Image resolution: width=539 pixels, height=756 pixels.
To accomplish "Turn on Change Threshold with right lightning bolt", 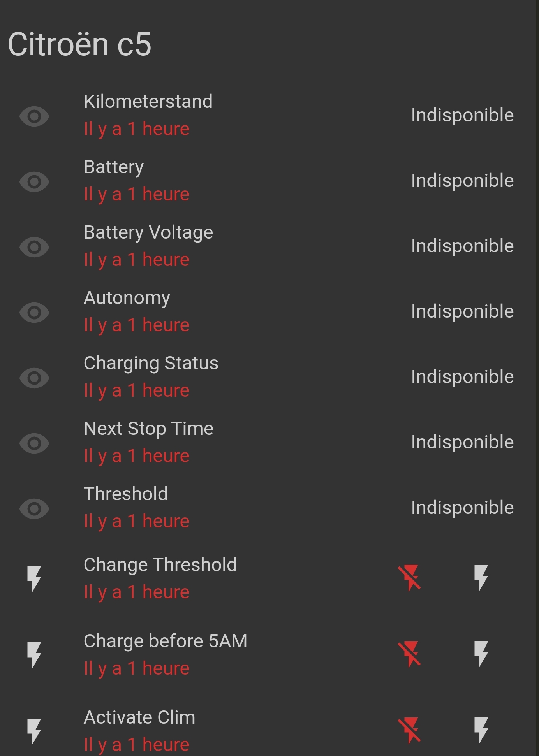I will [481, 578].
